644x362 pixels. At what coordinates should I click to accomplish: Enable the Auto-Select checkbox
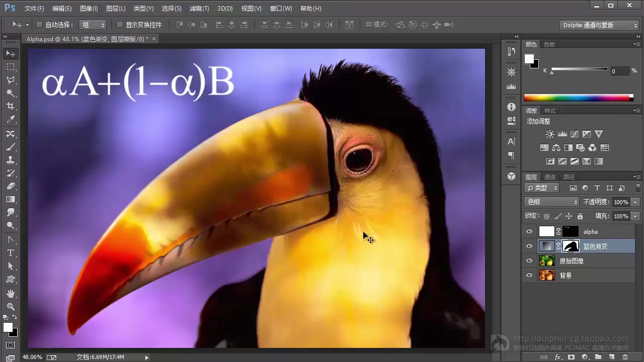(x=39, y=25)
